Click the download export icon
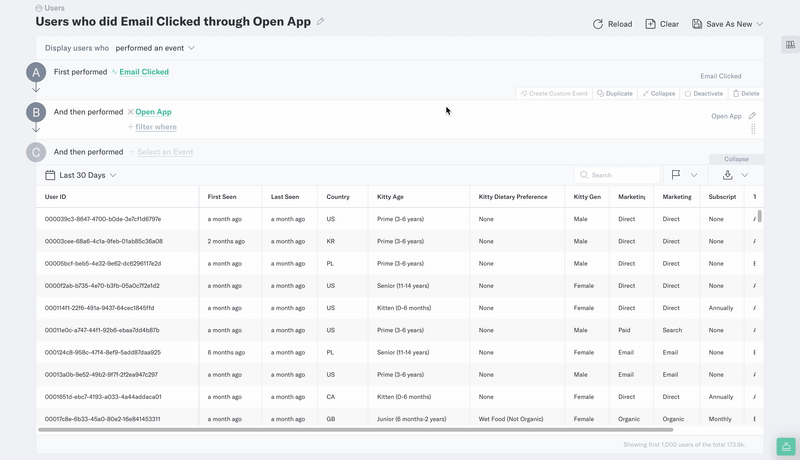 (x=728, y=175)
